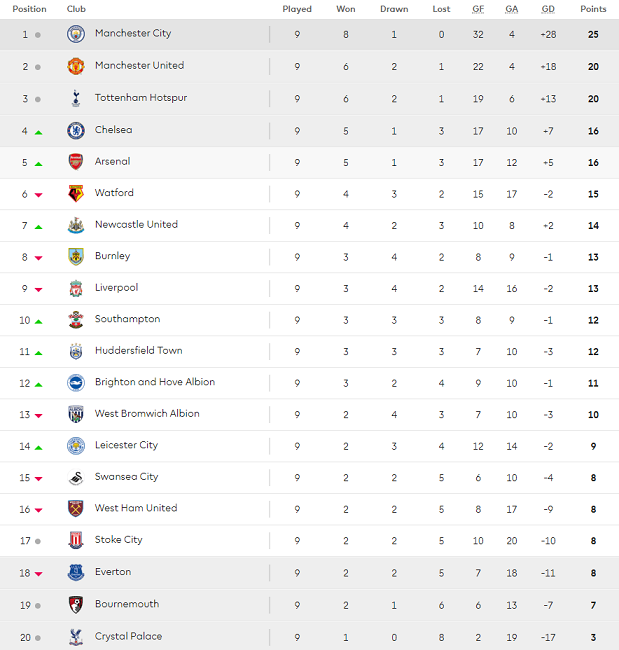Click the Position column header
The width and height of the screenshot is (619, 650).
(30, 9)
